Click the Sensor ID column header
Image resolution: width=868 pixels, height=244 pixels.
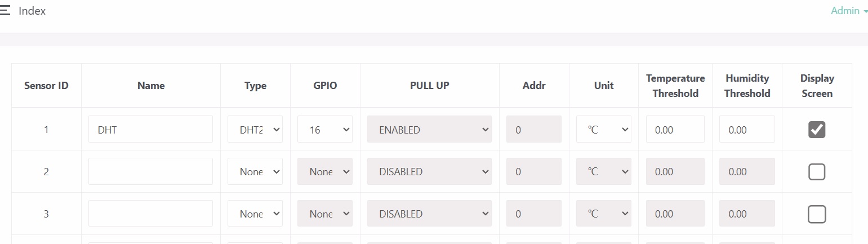pyautogui.click(x=46, y=86)
